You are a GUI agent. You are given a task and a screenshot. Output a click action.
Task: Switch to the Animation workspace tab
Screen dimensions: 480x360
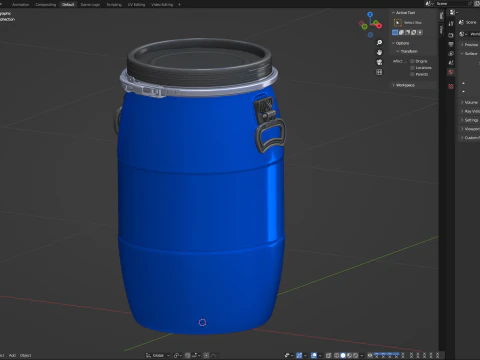tap(20, 5)
